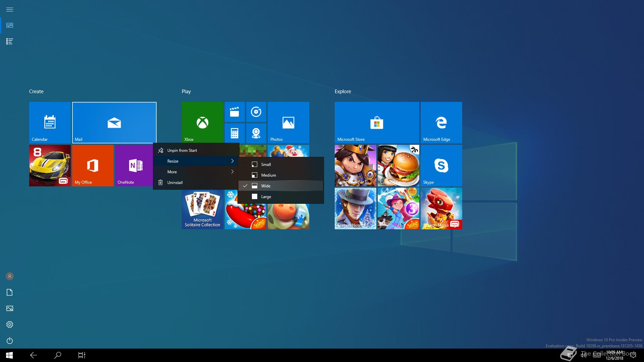Open Settings gear in the sidebar
Image resolution: width=644 pixels, height=362 pixels.
(10, 324)
